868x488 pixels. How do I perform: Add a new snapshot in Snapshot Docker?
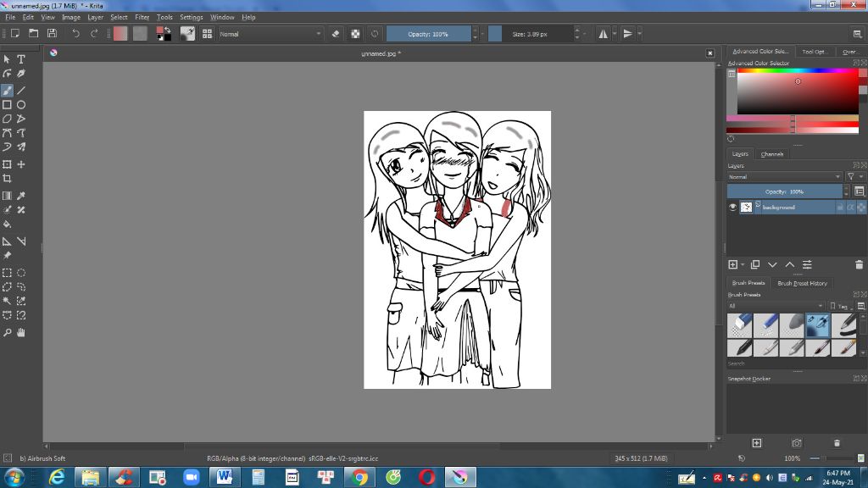pos(757,443)
